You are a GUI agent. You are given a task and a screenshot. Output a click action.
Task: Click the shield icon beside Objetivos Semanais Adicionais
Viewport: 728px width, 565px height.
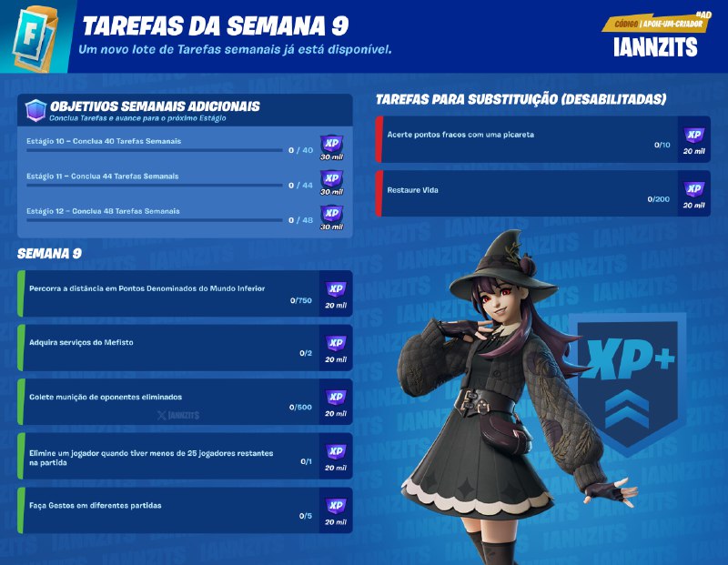35,110
